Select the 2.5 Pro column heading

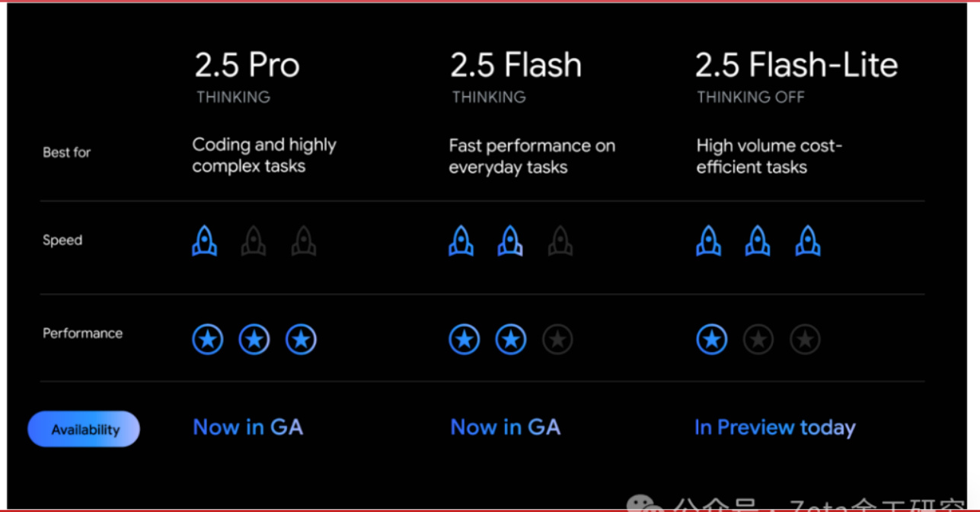click(247, 66)
